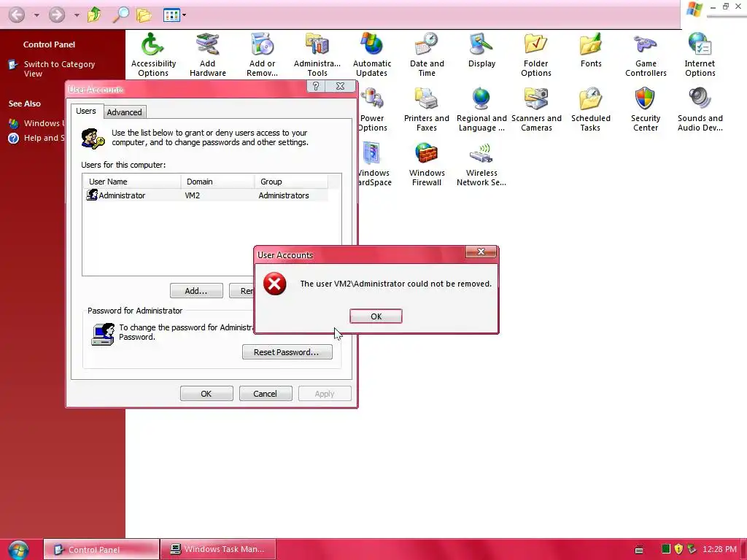Image resolution: width=747 pixels, height=560 pixels.
Task: Open the Display icon
Action: click(x=481, y=50)
